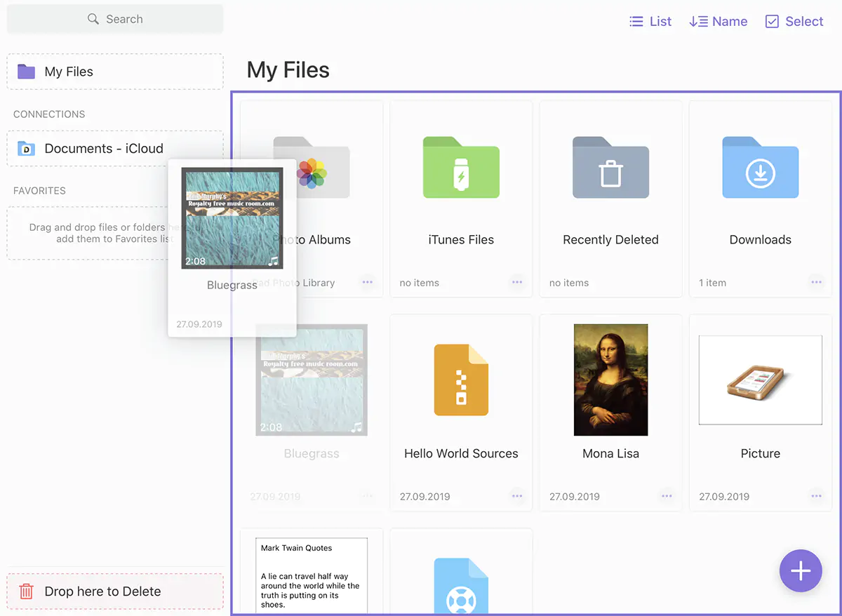
Task: Click the Documents iCloud connection icon
Action: click(x=27, y=149)
